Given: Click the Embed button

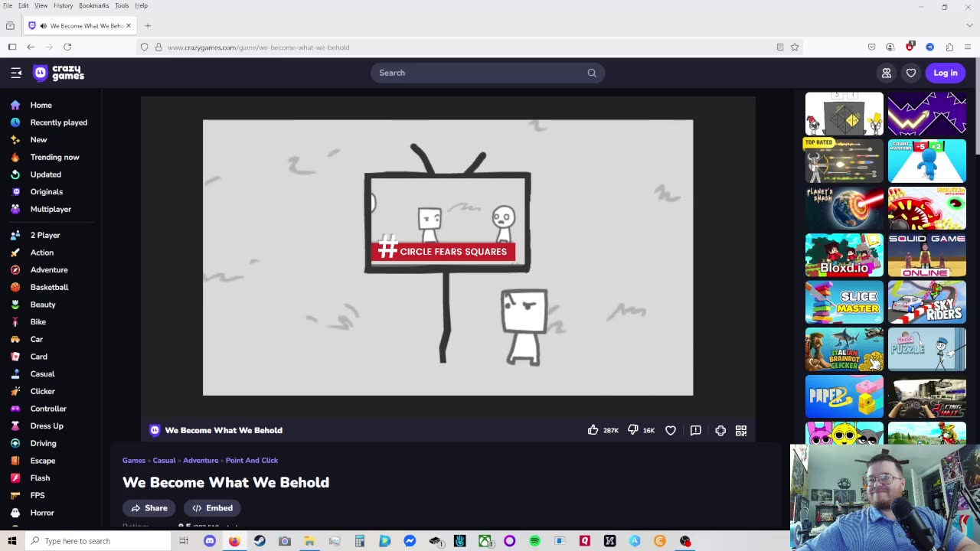Looking at the screenshot, I should [x=212, y=508].
